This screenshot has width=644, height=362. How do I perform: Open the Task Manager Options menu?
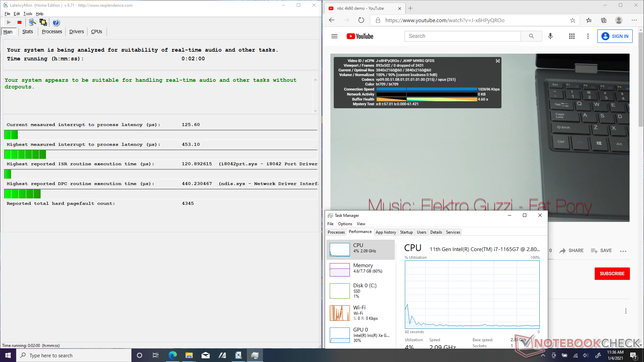[x=345, y=224]
